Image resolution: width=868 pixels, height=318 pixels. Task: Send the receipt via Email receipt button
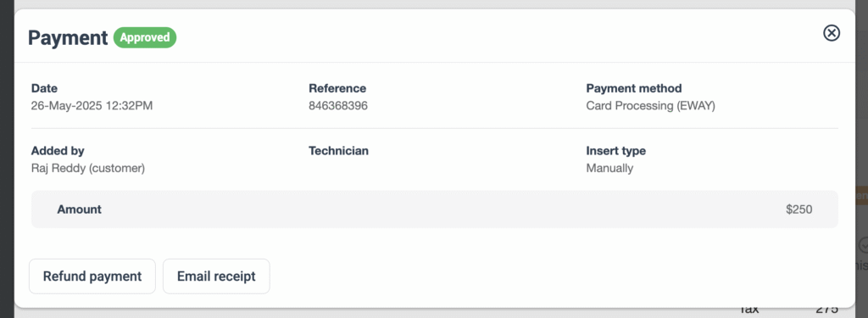pyautogui.click(x=216, y=276)
